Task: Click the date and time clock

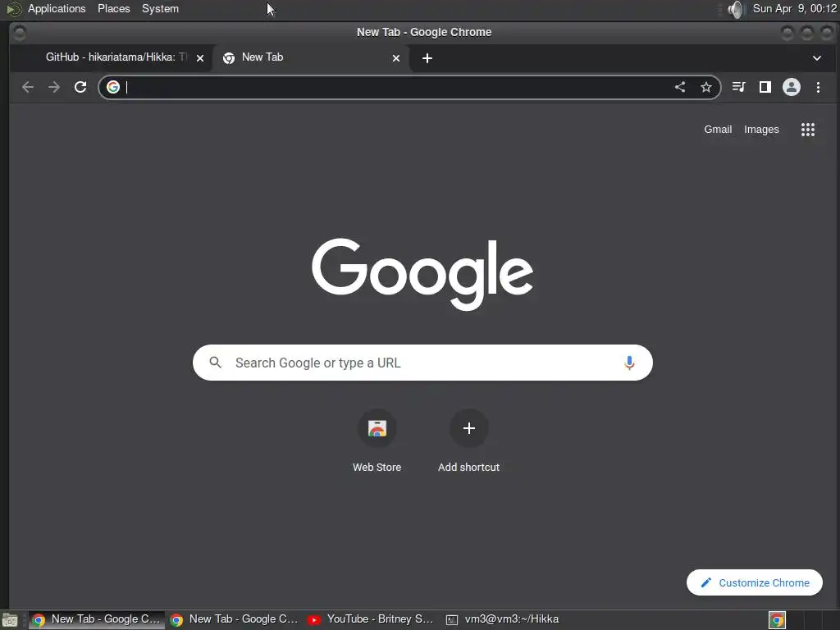Action: (x=794, y=8)
